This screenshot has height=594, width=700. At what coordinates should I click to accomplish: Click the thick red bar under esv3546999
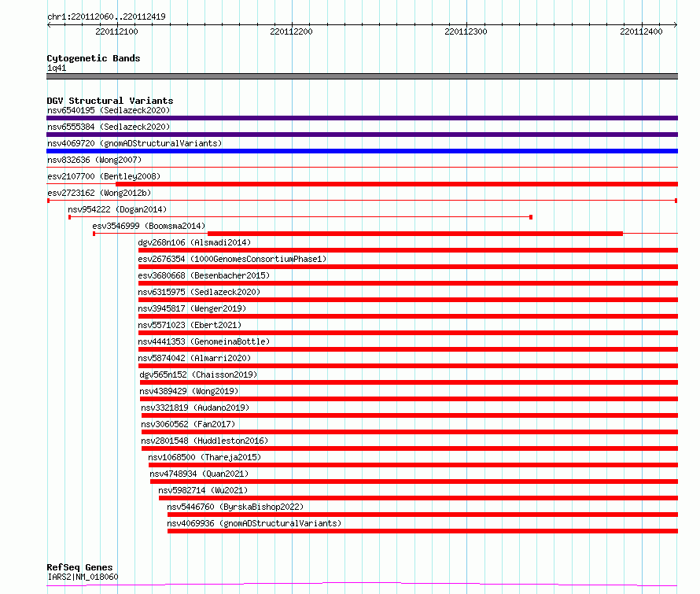[415, 234]
